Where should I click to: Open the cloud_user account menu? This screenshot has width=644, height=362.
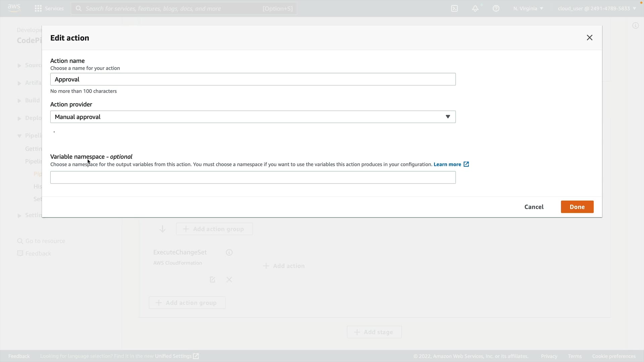tap(597, 8)
